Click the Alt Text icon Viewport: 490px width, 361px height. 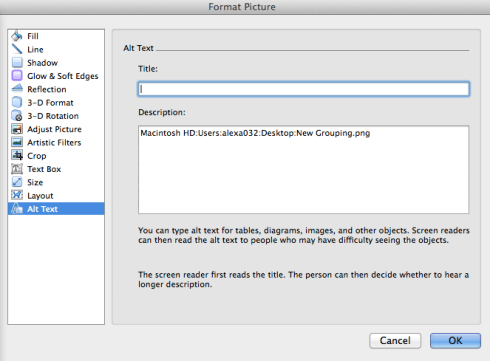pyautogui.click(x=17, y=209)
